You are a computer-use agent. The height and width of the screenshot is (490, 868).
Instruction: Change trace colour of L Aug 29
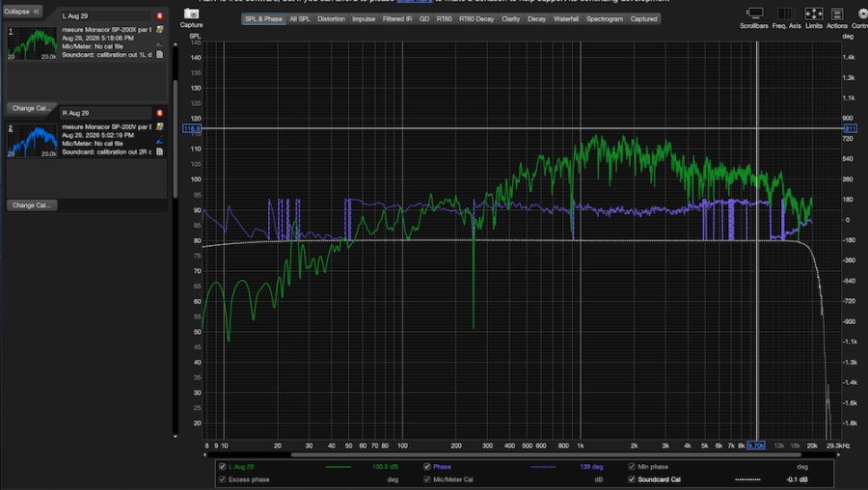coord(159,43)
